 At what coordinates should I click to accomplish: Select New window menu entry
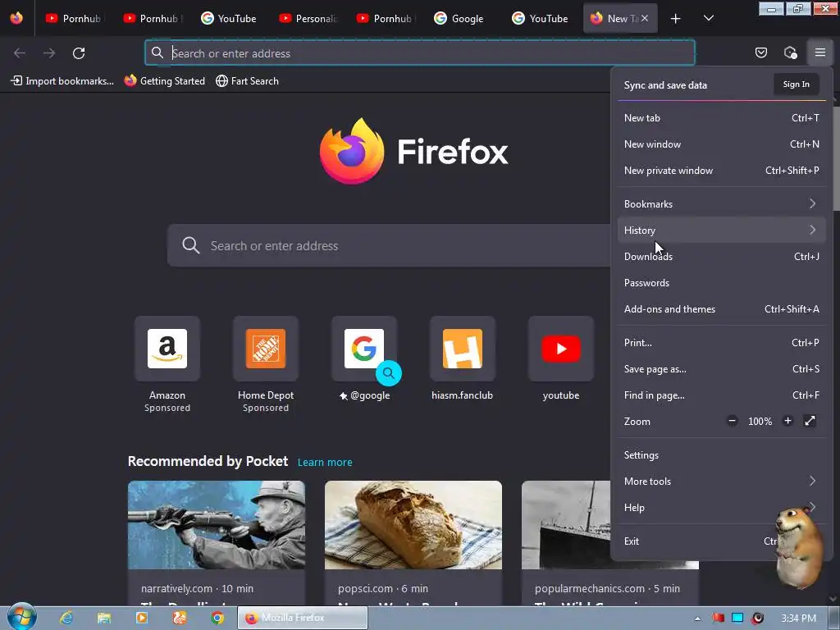click(721, 144)
